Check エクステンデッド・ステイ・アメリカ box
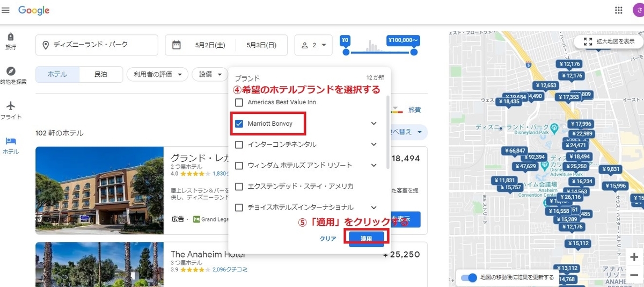The height and width of the screenshot is (287, 644). [239, 186]
